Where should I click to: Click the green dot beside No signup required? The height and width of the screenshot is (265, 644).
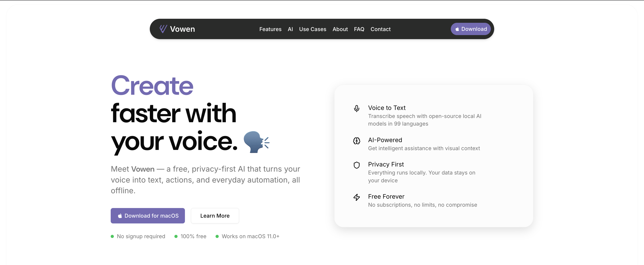[x=112, y=236]
